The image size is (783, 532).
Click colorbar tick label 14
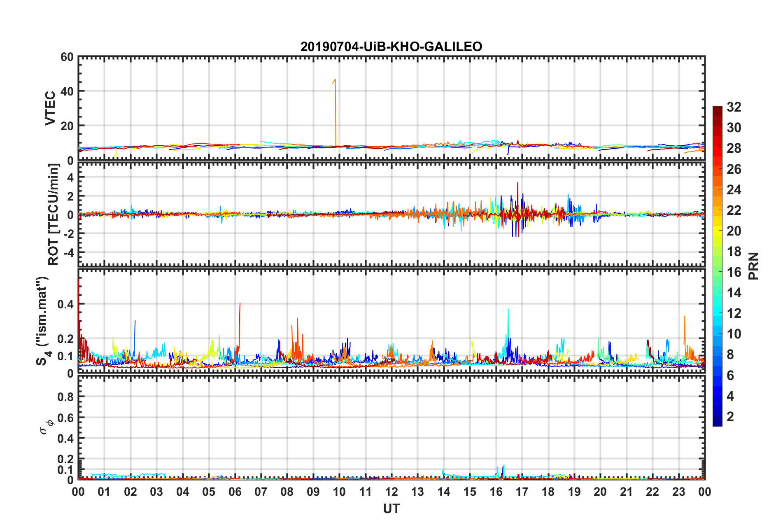tap(734, 293)
